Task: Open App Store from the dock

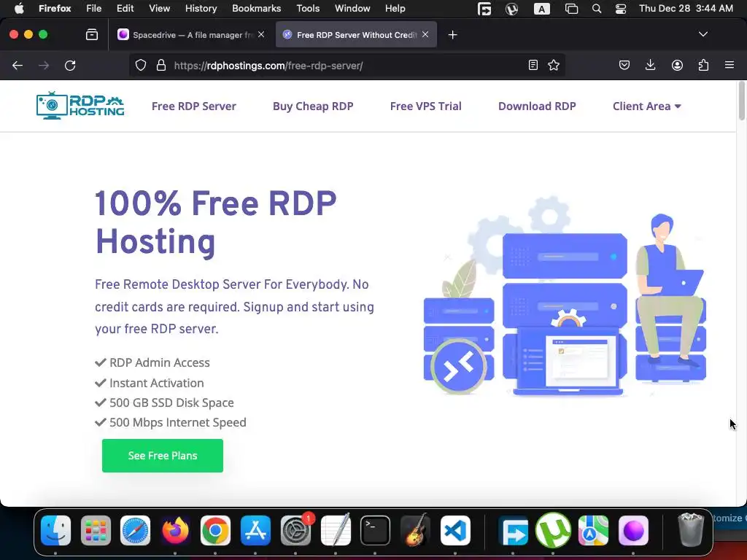Action: pos(255,531)
